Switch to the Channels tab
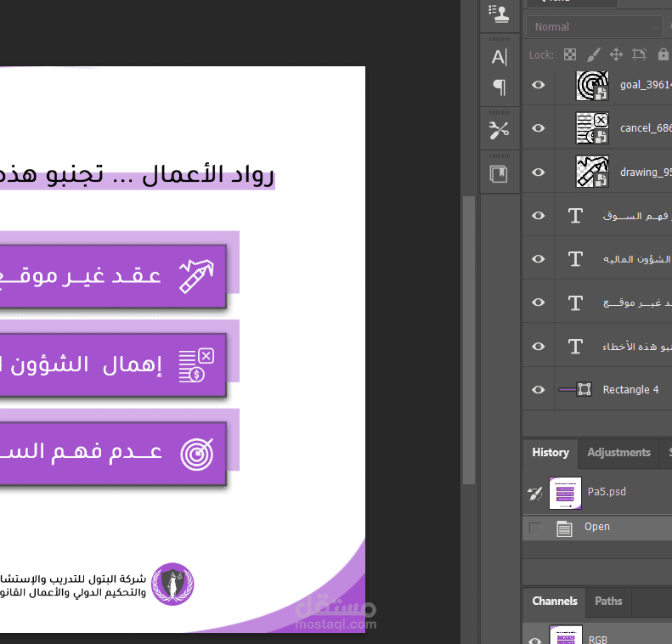Image resolution: width=672 pixels, height=644 pixels. tap(555, 602)
